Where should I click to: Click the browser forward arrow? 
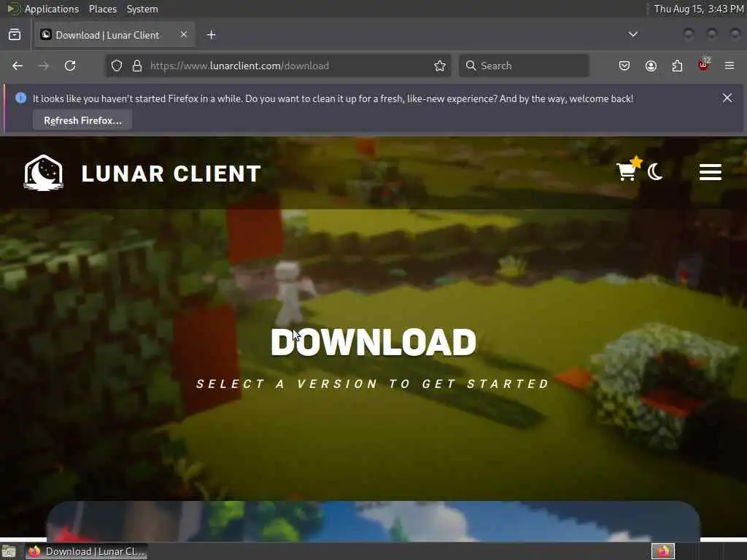coord(43,66)
